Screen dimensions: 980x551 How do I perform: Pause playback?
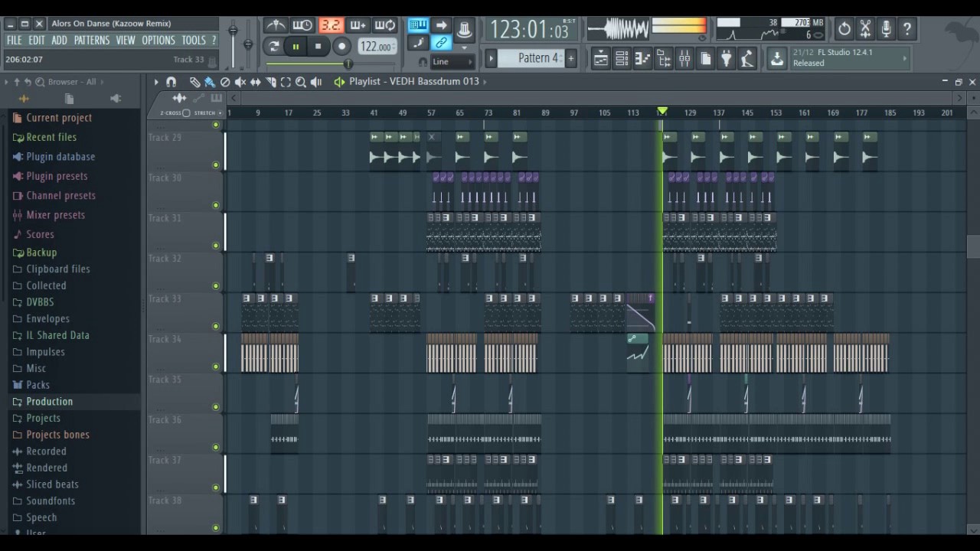tap(296, 47)
